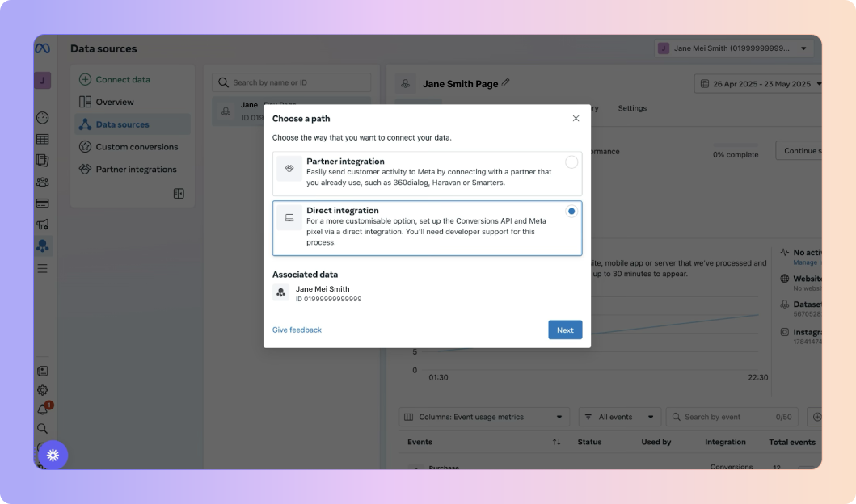
Task: Open the date range 26 Apr - 23 May dropdown
Action: (x=758, y=83)
